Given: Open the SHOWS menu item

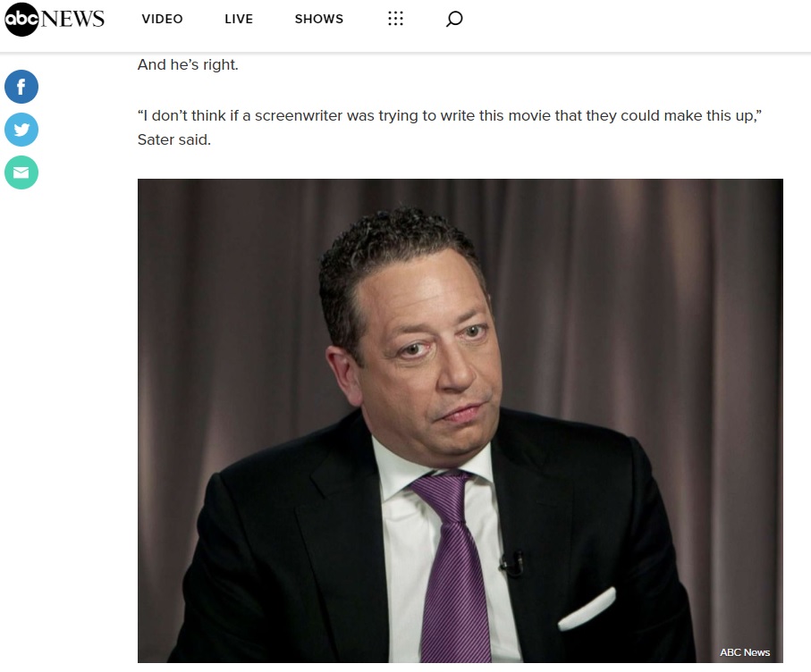Looking at the screenshot, I should point(318,19).
